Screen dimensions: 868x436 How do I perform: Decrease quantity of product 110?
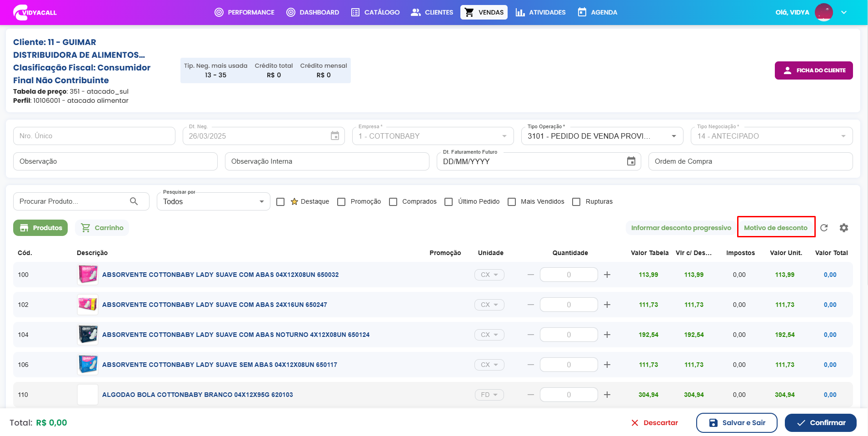pyautogui.click(x=531, y=395)
